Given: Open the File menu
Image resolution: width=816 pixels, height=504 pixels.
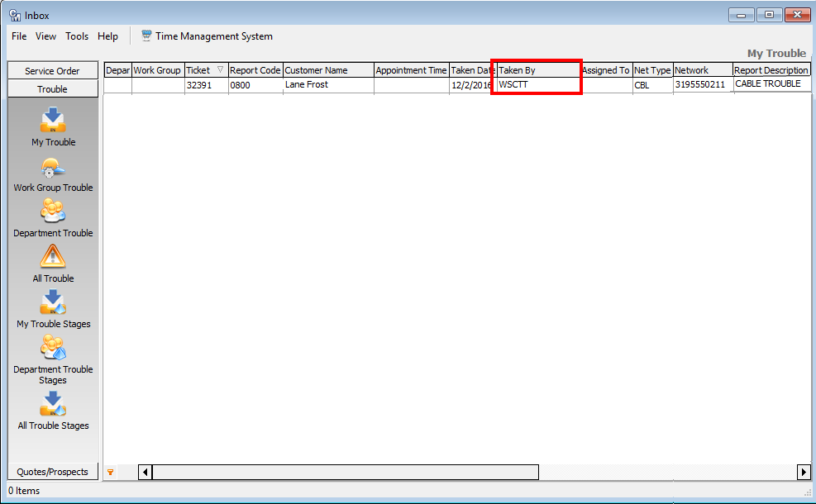Looking at the screenshot, I should click(x=19, y=36).
